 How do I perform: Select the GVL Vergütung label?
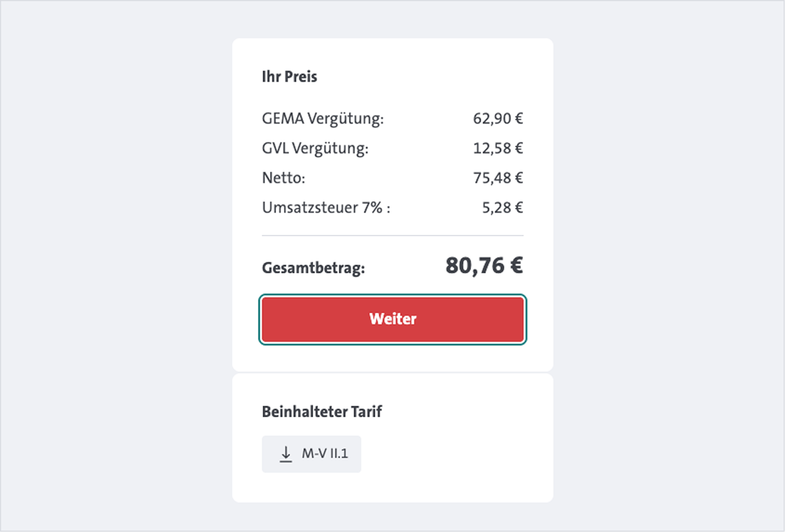pyautogui.click(x=315, y=148)
